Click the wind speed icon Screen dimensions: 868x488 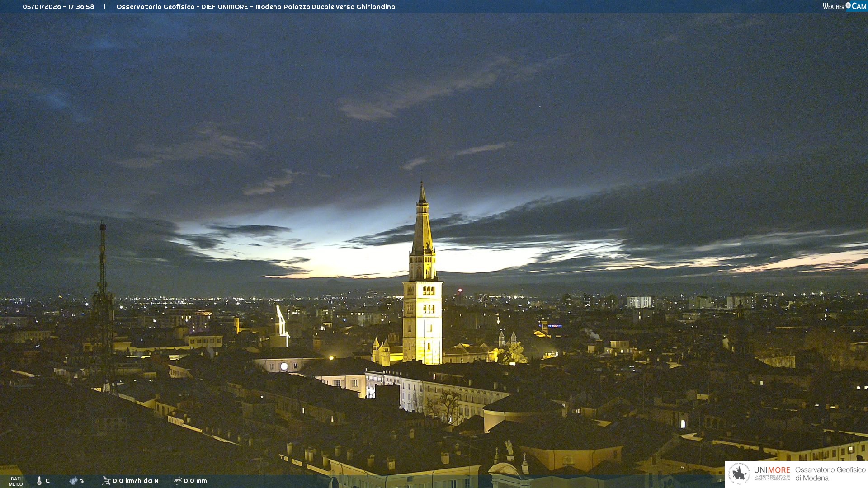click(106, 481)
